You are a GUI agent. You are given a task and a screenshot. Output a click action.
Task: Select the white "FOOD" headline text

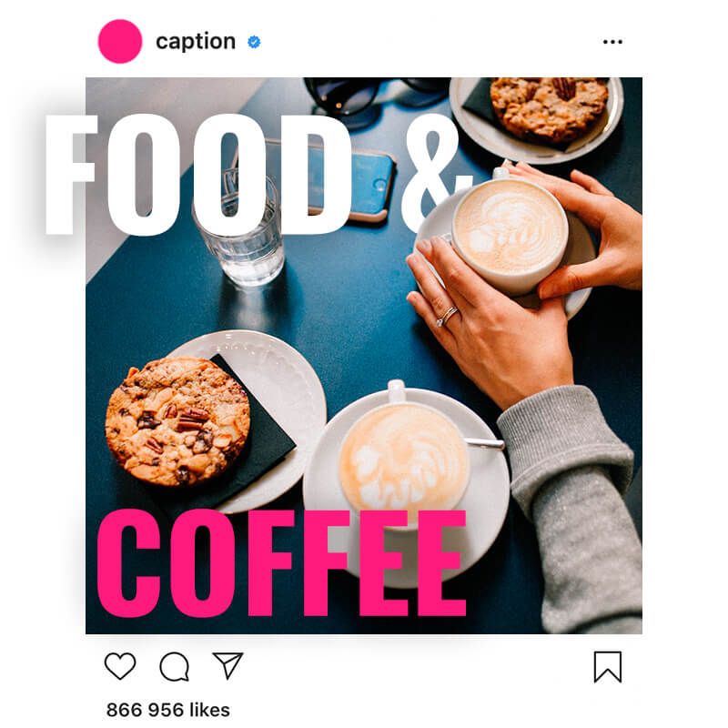coord(198,175)
